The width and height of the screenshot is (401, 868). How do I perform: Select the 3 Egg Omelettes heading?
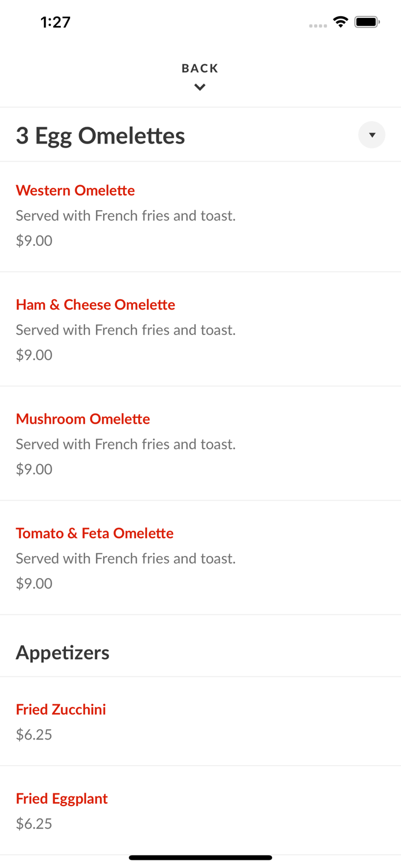click(100, 135)
